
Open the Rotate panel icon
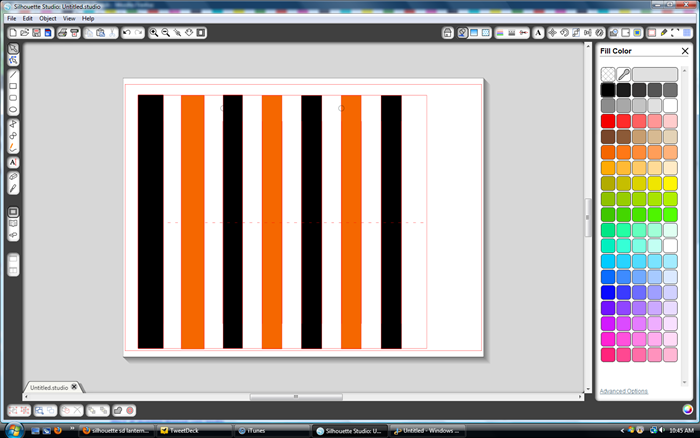click(x=564, y=33)
